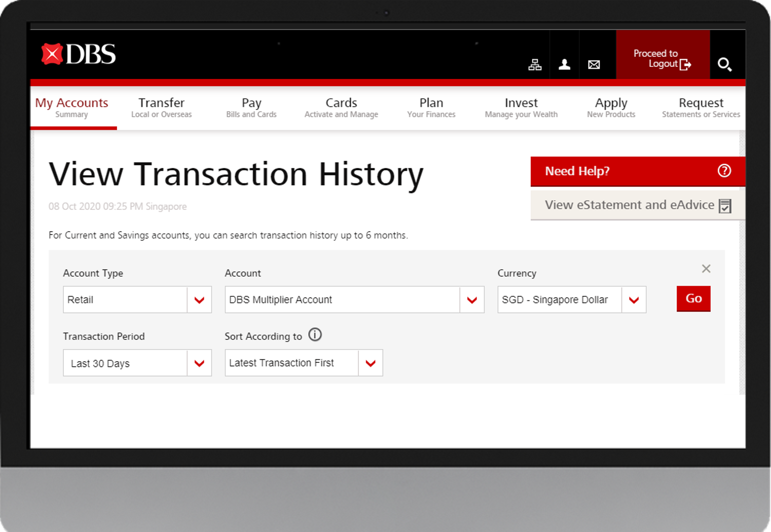Image resolution: width=771 pixels, height=532 pixels.
Task: Open the Request Statements or Services menu
Action: pos(701,107)
